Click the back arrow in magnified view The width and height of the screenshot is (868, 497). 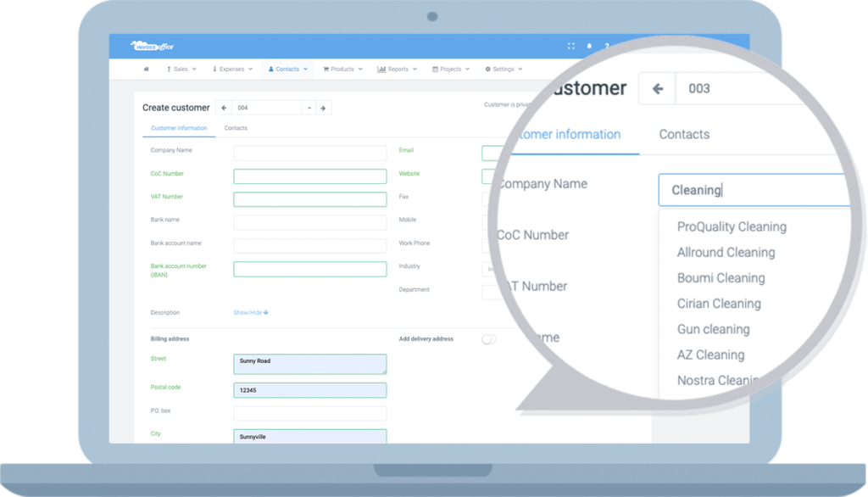tap(657, 88)
